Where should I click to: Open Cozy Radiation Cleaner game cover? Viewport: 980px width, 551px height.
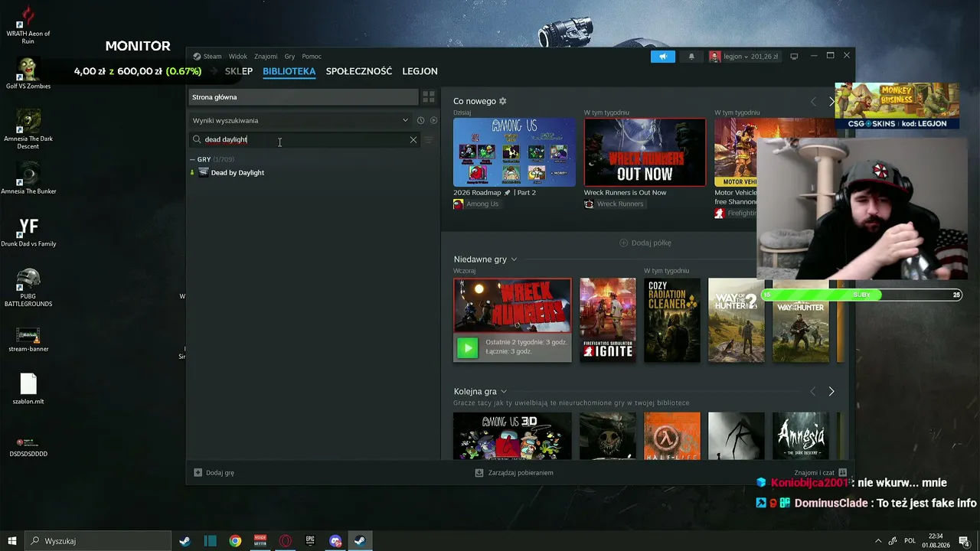tap(672, 320)
